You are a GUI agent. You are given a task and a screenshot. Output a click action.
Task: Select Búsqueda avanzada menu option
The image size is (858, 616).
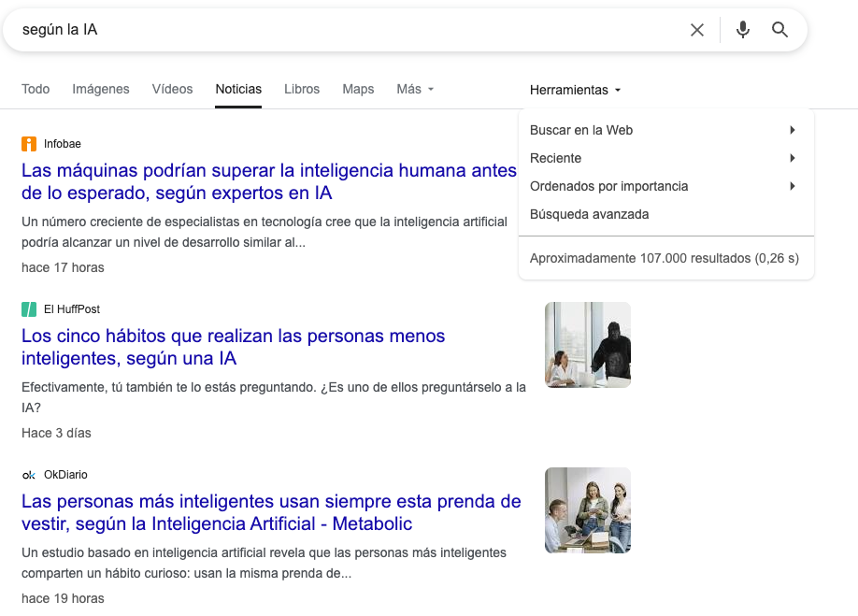click(589, 214)
